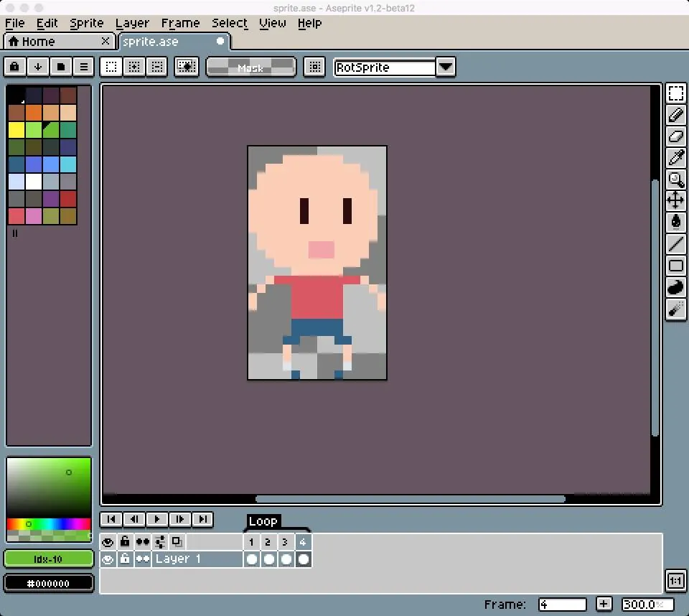
Task: Pick the yellow swatch in the palette
Action: click(17, 130)
